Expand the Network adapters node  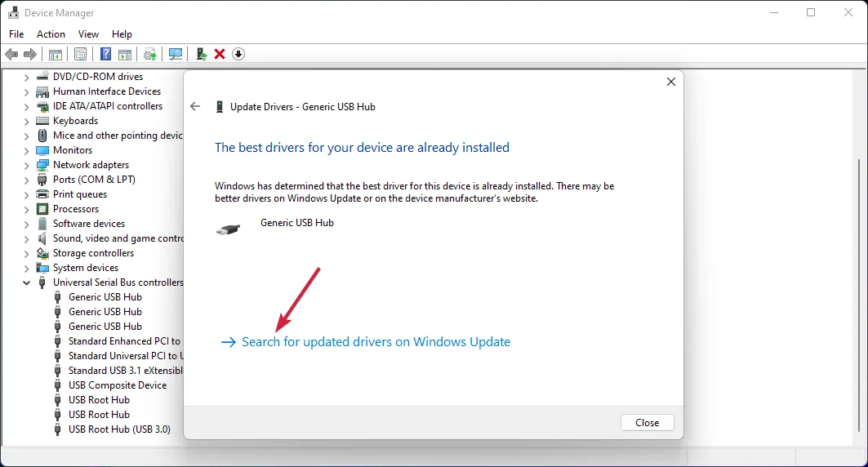point(26,165)
